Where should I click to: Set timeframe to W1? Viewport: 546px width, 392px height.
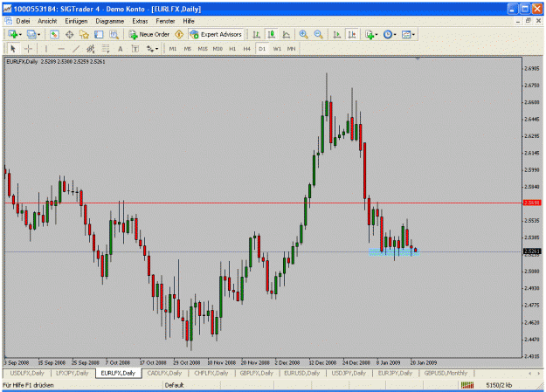pyautogui.click(x=277, y=49)
